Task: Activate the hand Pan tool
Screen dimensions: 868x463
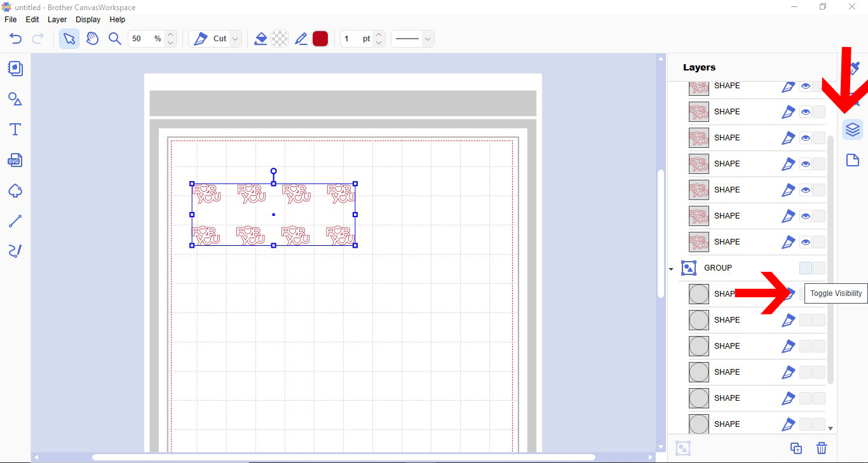Action: [x=92, y=39]
